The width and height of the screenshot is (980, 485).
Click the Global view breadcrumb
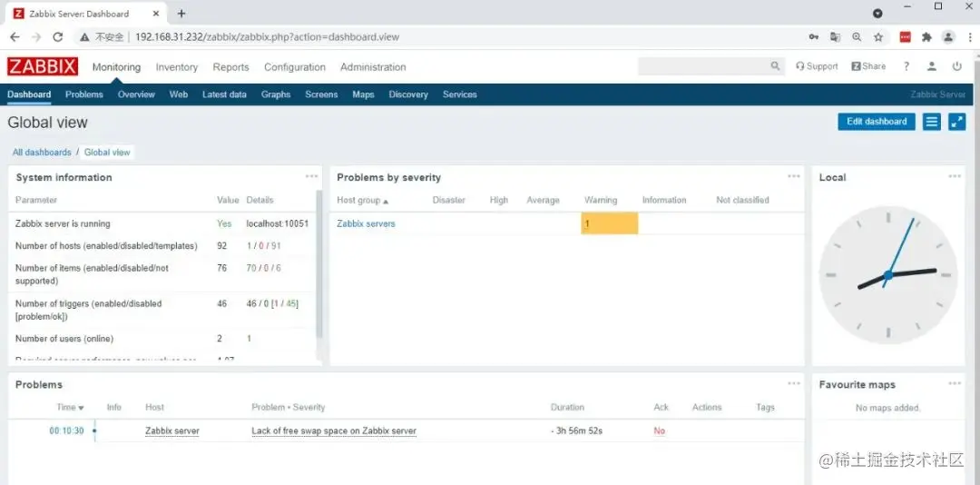pyautogui.click(x=107, y=152)
